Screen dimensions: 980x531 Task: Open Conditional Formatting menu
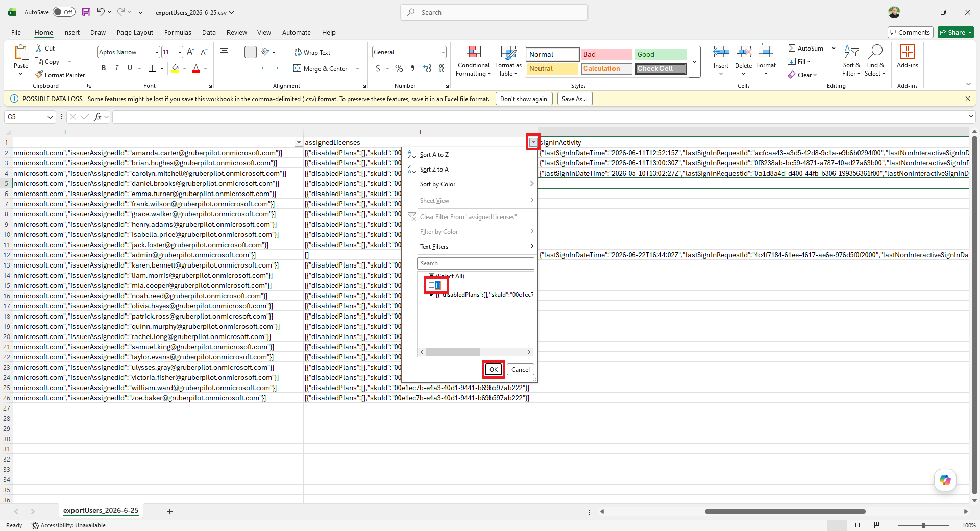point(473,61)
